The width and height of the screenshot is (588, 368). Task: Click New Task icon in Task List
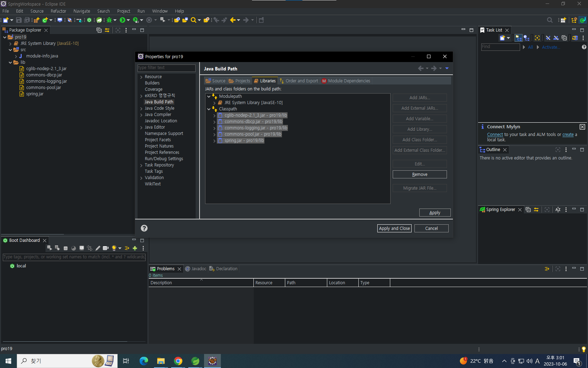pos(503,38)
